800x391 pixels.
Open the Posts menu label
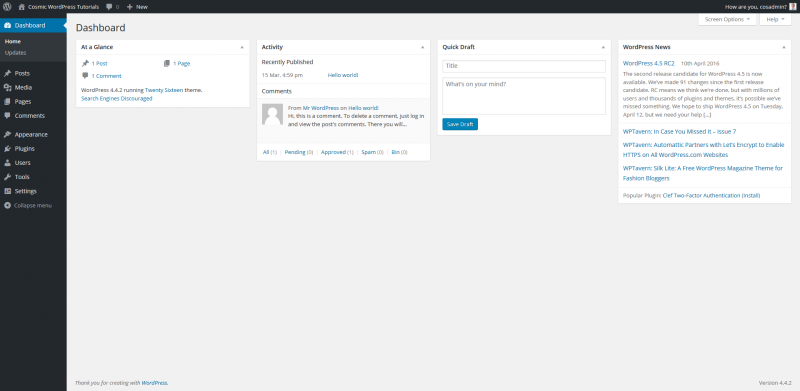pos(22,74)
